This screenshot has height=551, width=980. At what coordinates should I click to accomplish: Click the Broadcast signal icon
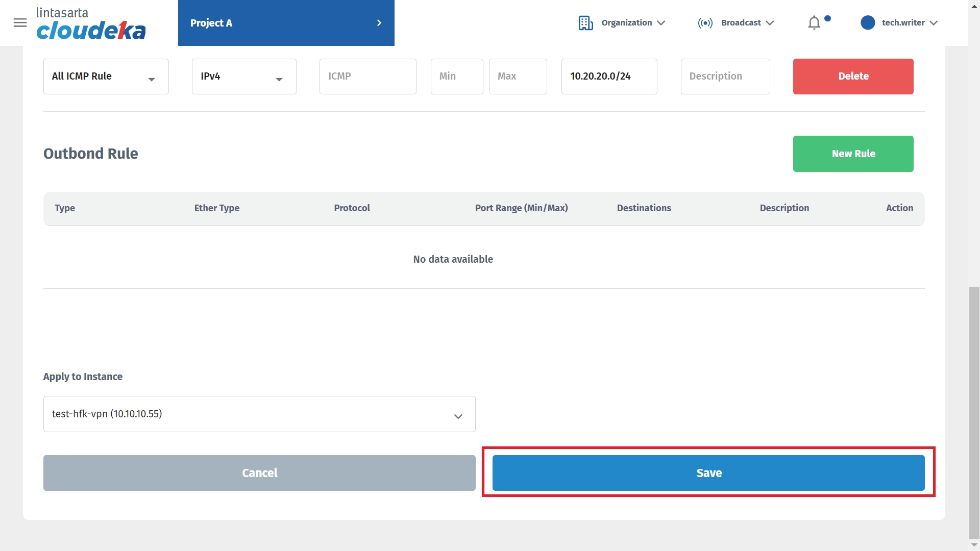[705, 23]
